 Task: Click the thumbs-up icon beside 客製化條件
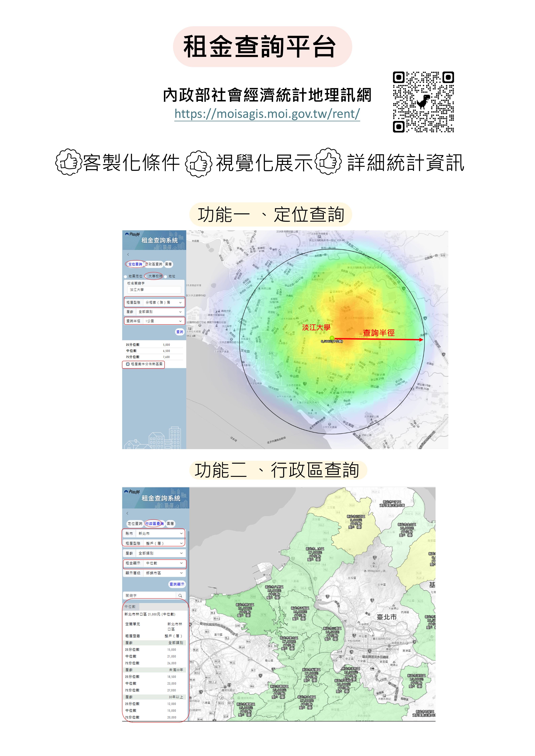(x=68, y=162)
